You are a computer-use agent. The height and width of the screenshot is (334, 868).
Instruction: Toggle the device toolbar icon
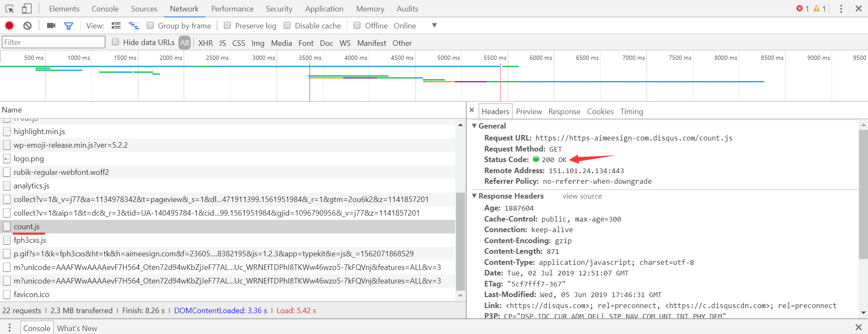click(27, 8)
